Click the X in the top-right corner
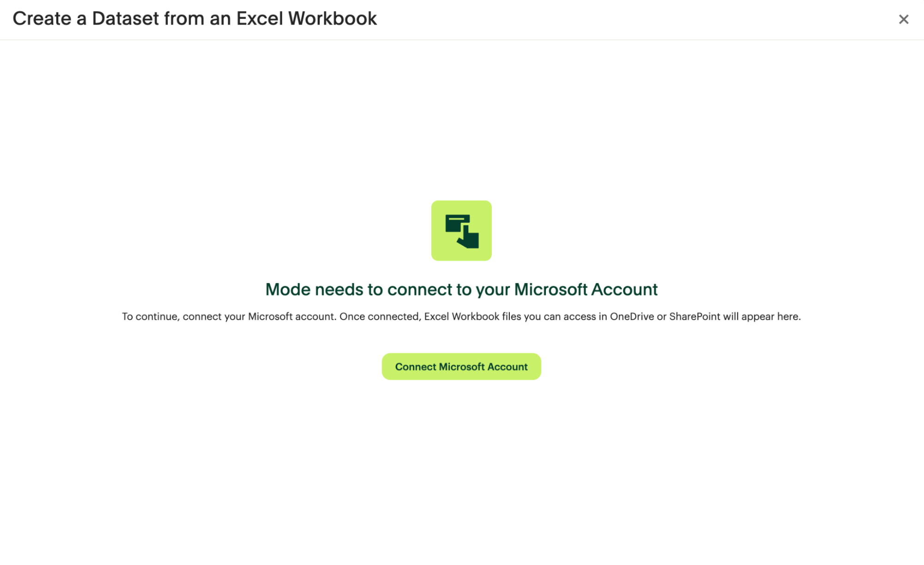 pyautogui.click(x=903, y=19)
